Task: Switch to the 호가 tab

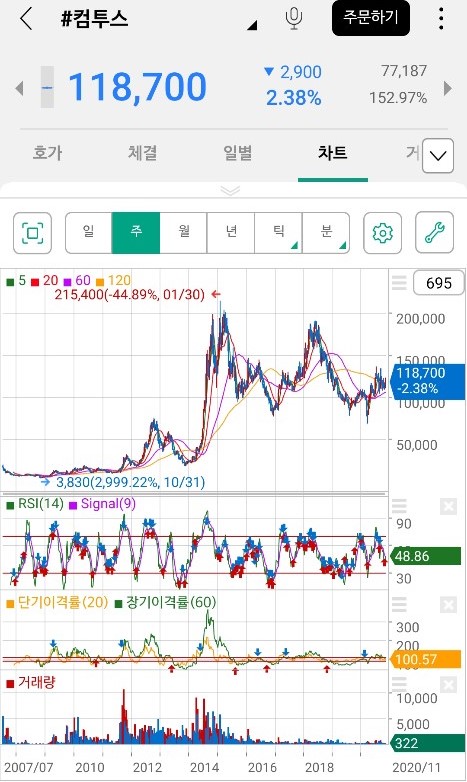Action: [x=47, y=152]
